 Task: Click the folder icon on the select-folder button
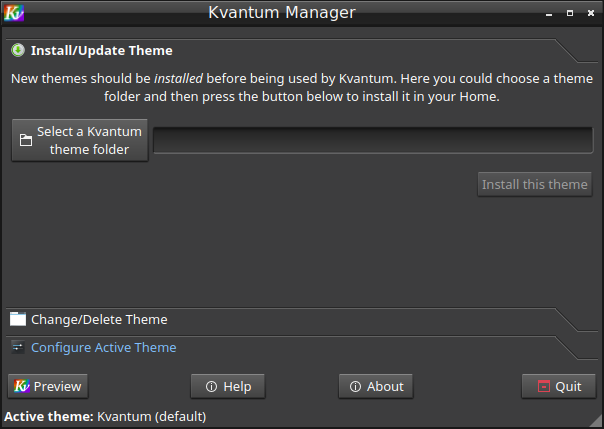(x=26, y=141)
